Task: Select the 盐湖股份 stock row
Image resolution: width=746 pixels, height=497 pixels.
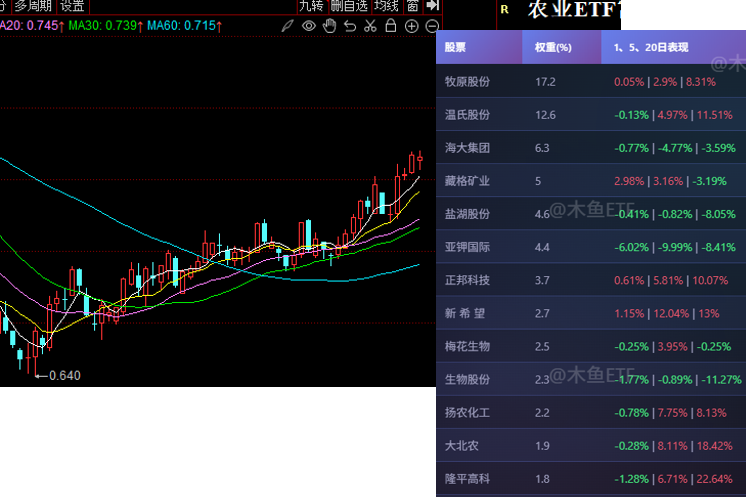Action: pos(591,214)
